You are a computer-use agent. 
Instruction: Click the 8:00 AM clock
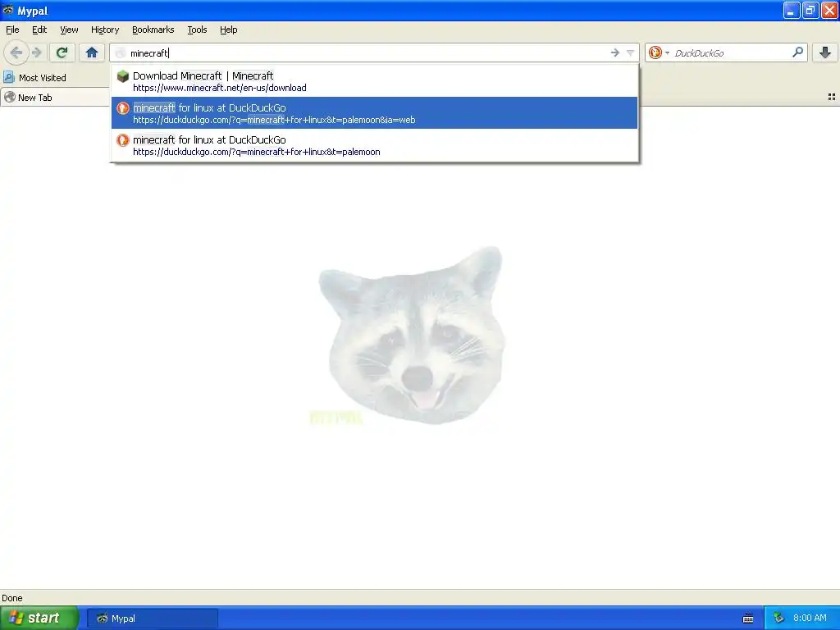click(x=810, y=618)
